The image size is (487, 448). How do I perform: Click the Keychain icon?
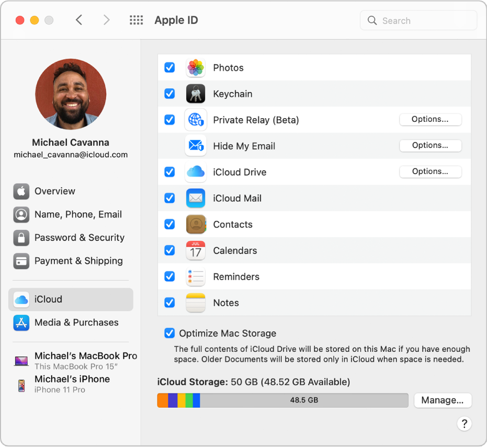point(195,94)
